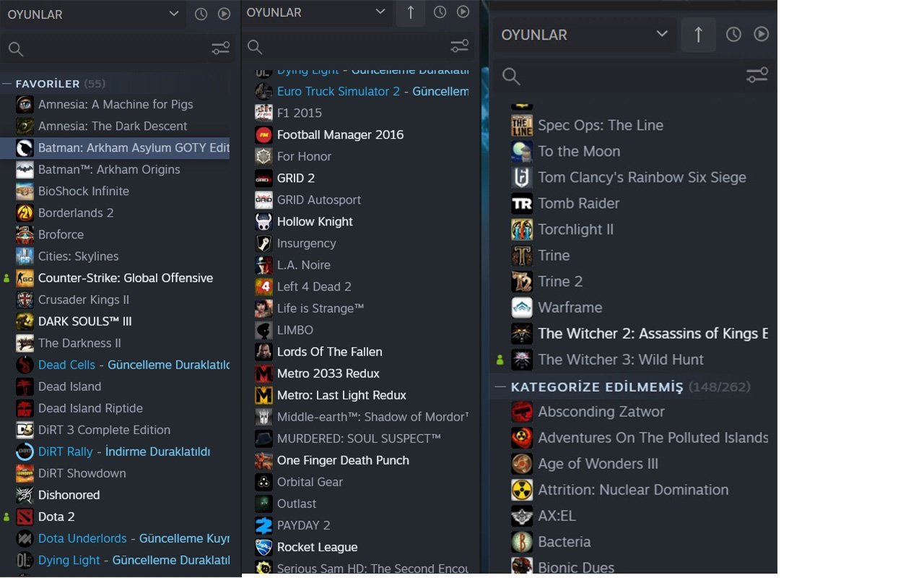Image resolution: width=924 pixels, height=578 pixels.
Task: Select the Torchlight II game icon
Action: [522, 230]
